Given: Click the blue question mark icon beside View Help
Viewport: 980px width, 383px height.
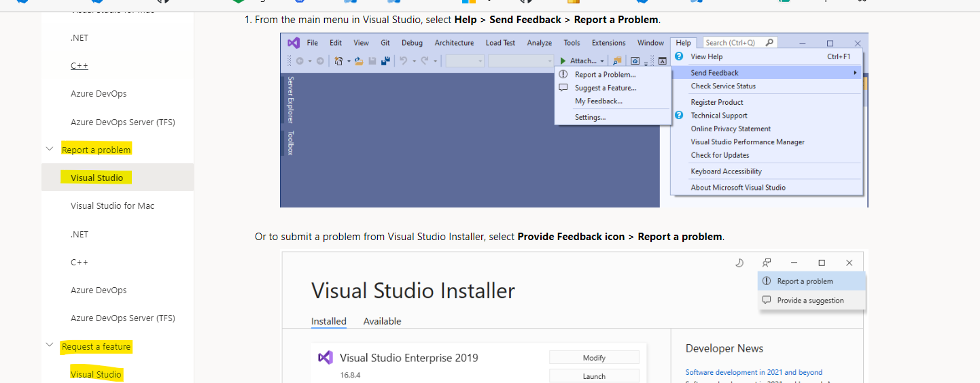Looking at the screenshot, I should pyautogui.click(x=678, y=56).
